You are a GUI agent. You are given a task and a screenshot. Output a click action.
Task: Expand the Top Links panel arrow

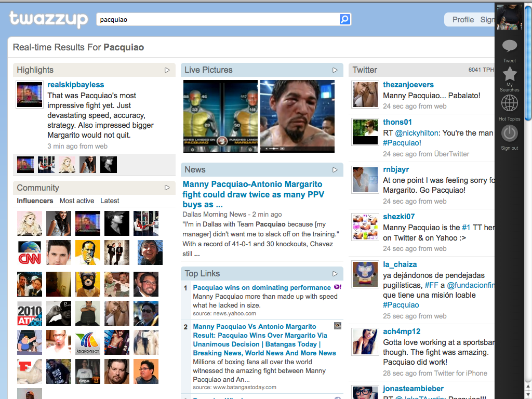[x=335, y=273]
